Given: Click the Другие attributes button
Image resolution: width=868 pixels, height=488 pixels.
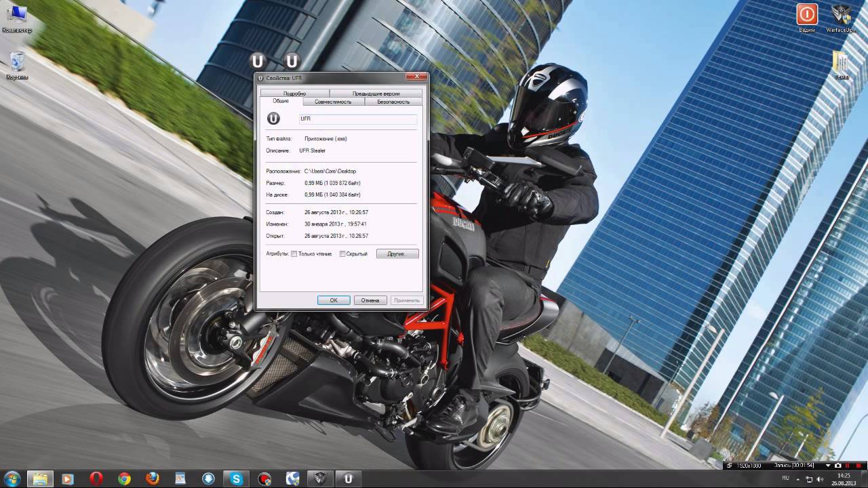Looking at the screenshot, I should coord(397,254).
